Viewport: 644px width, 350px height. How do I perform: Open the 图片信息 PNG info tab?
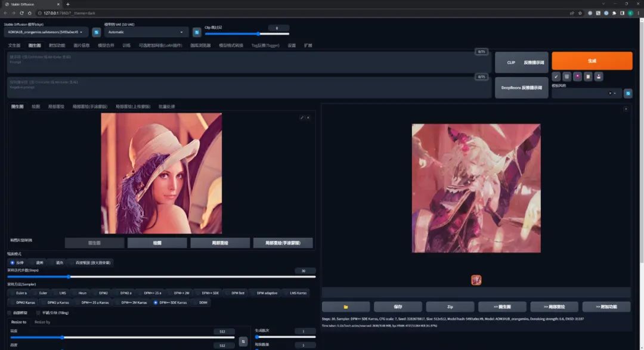coord(81,45)
